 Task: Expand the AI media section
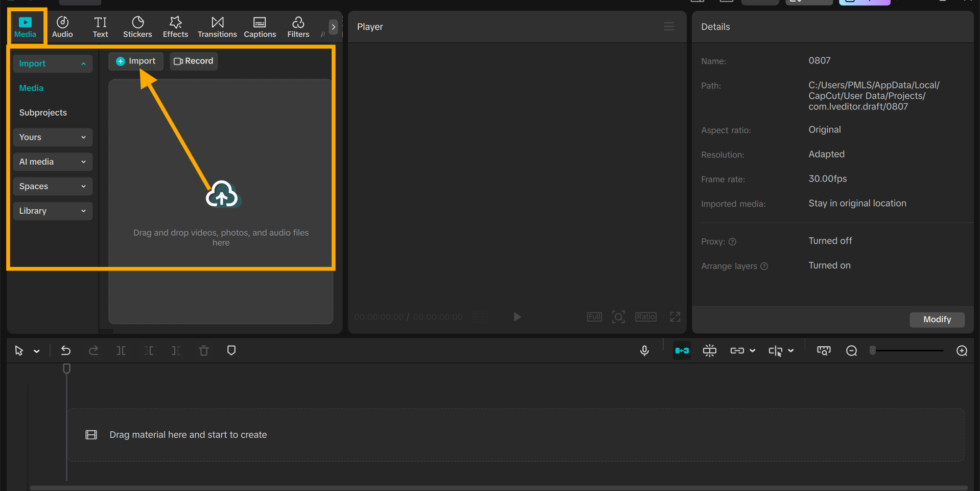(x=53, y=162)
